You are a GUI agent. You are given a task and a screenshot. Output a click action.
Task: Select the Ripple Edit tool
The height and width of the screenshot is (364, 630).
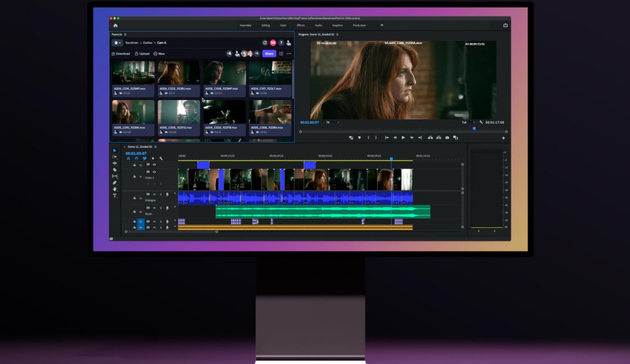point(114,163)
